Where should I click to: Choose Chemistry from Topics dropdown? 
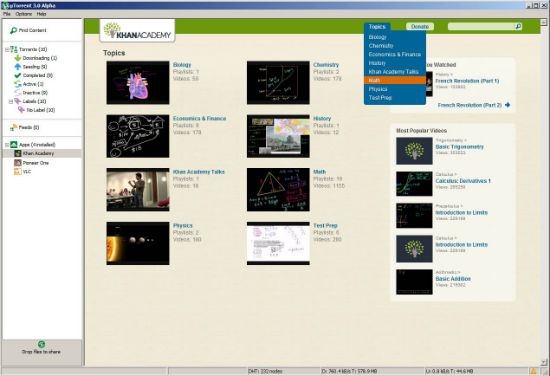[x=381, y=46]
